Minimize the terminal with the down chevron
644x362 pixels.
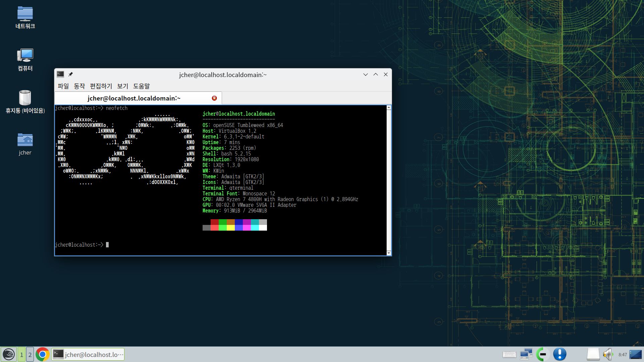coord(366,74)
